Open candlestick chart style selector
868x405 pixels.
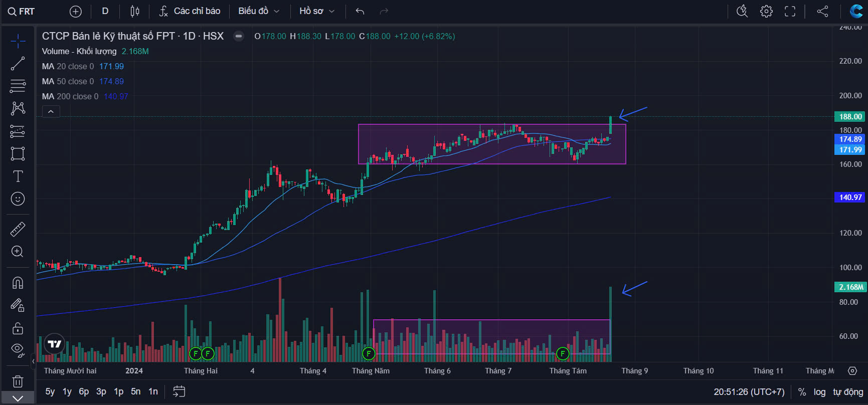(135, 11)
